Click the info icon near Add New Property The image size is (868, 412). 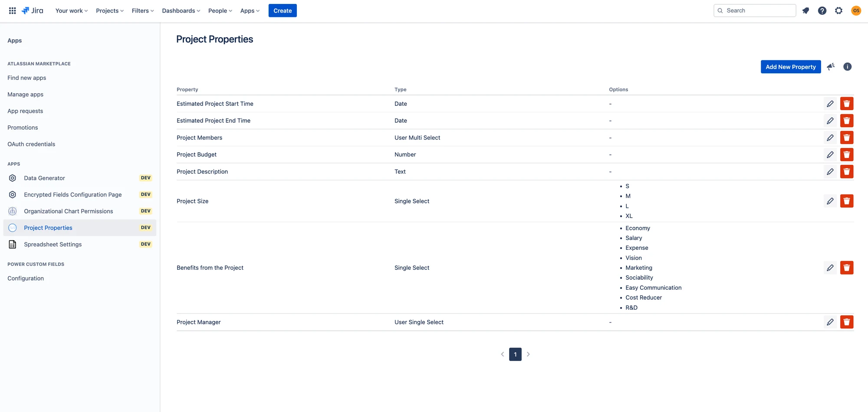click(x=847, y=67)
